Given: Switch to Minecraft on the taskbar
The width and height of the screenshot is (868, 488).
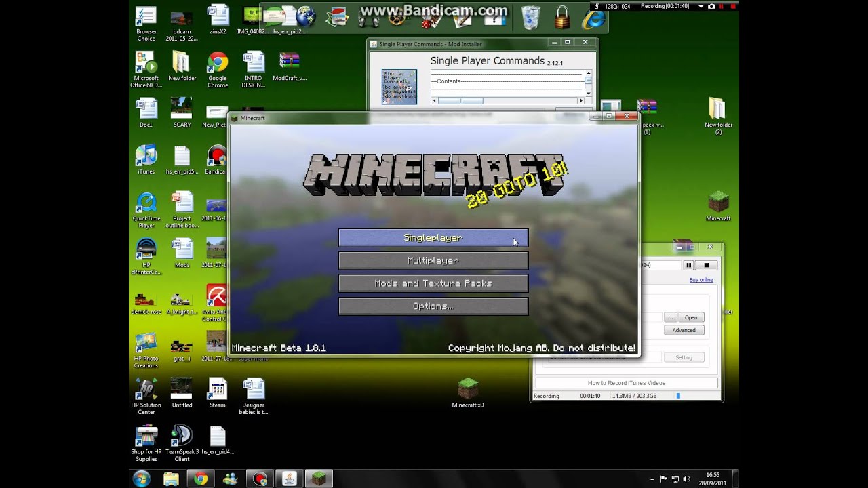Looking at the screenshot, I should pos(319,479).
